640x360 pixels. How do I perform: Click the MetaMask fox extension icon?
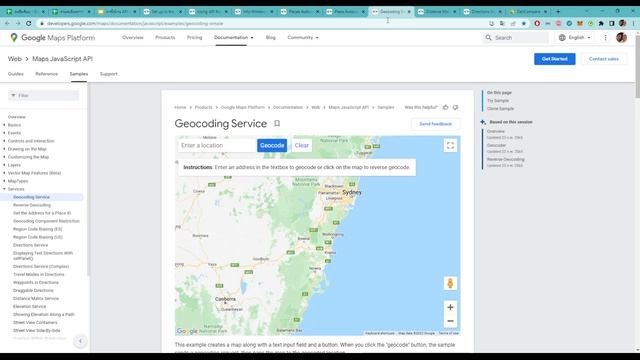pos(580,23)
